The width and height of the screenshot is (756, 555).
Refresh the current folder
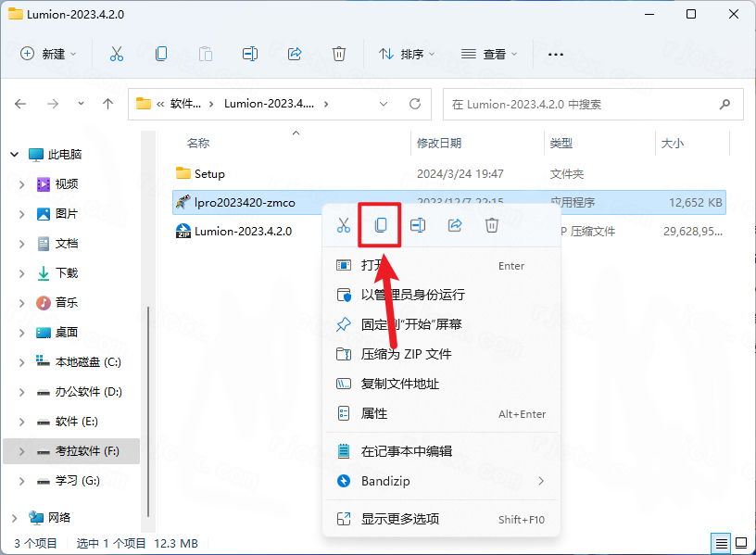point(415,104)
